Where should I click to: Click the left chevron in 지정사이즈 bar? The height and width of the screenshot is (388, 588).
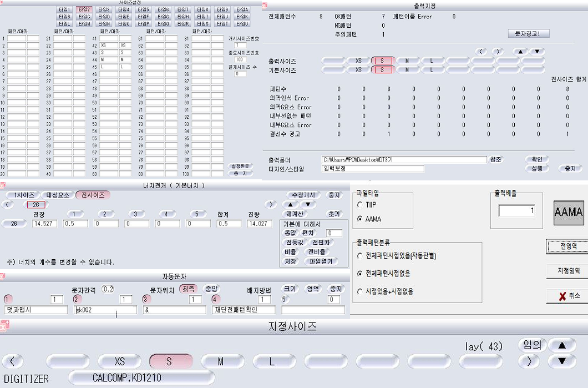point(13,362)
